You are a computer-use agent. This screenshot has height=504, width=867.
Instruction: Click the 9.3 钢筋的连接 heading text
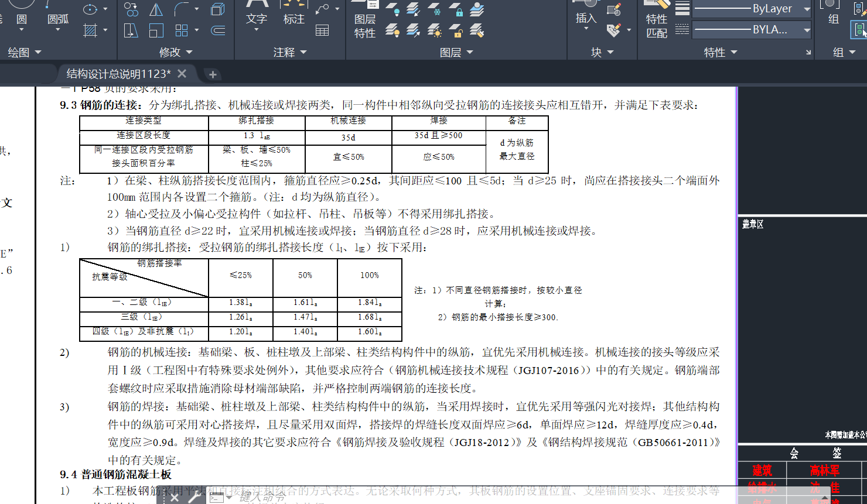(x=101, y=105)
